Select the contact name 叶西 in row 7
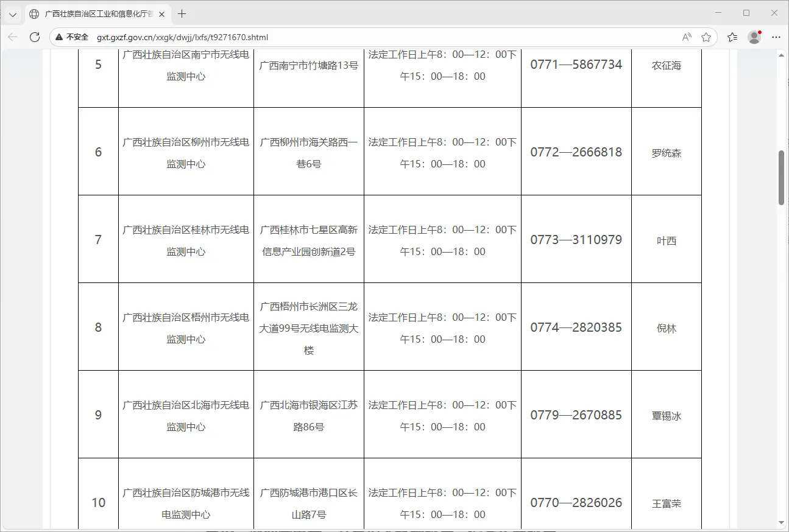Viewport: 789px width, 532px height. (667, 240)
